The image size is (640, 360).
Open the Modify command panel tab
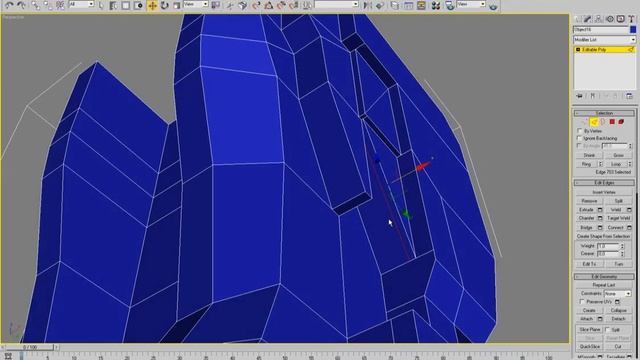tap(588, 19)
